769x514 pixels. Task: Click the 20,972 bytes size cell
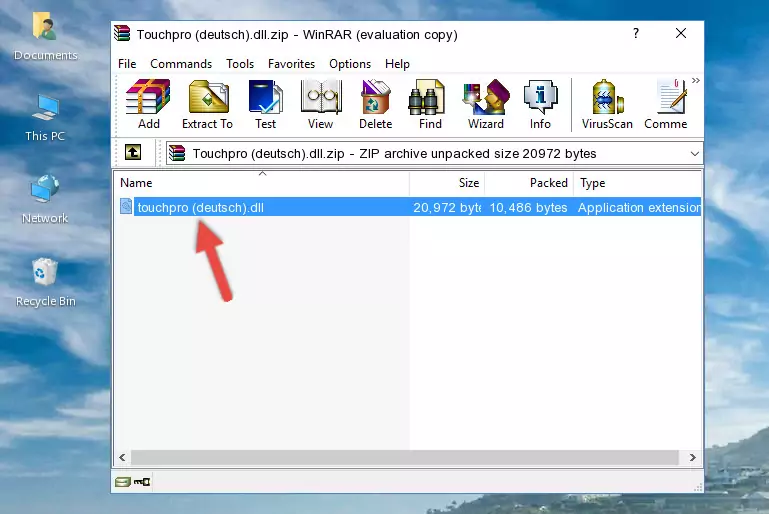[447, 207]
